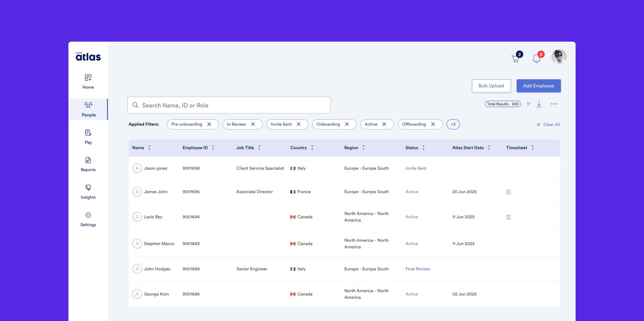Sort by Region column
Image resolution: width=644 pixels, height=321 pixels.
(363, 148)
